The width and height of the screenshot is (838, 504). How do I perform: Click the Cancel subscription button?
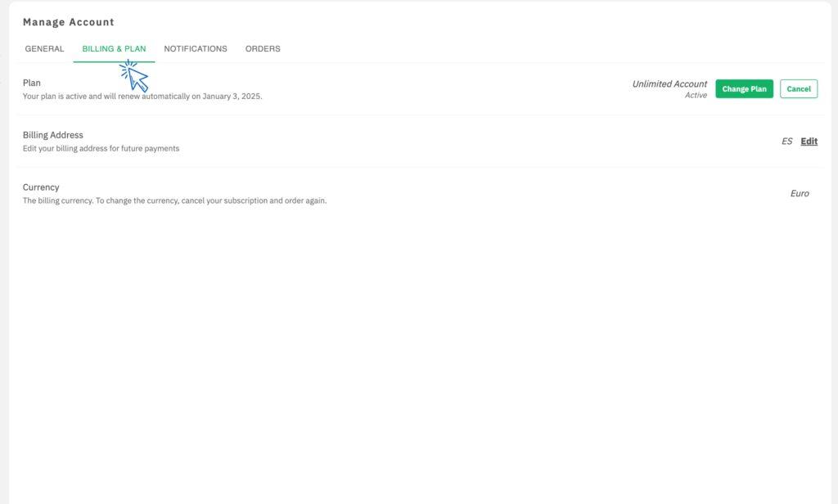pos(798,89)
